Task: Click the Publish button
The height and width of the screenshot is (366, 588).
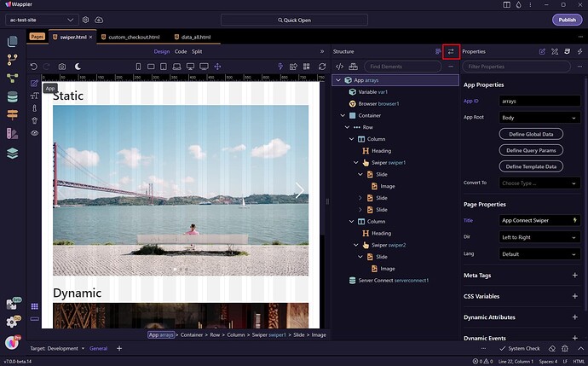Action: click(x=567, y=20)
